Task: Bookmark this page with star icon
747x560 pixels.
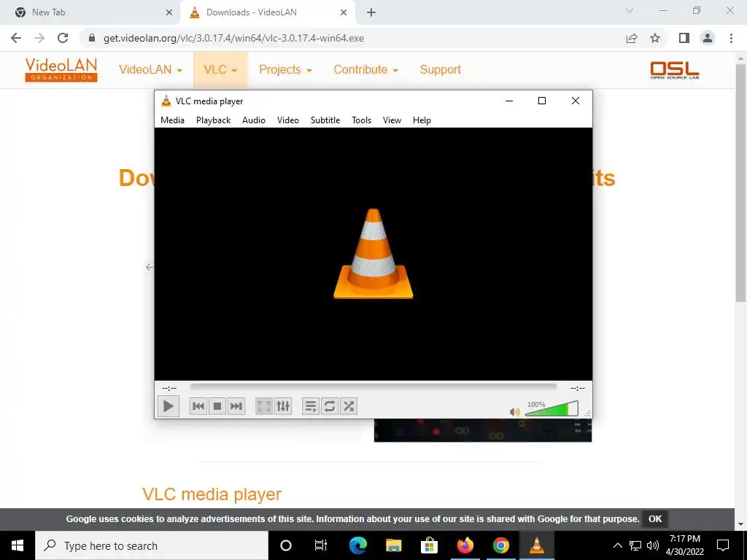Action: (655, 38)
